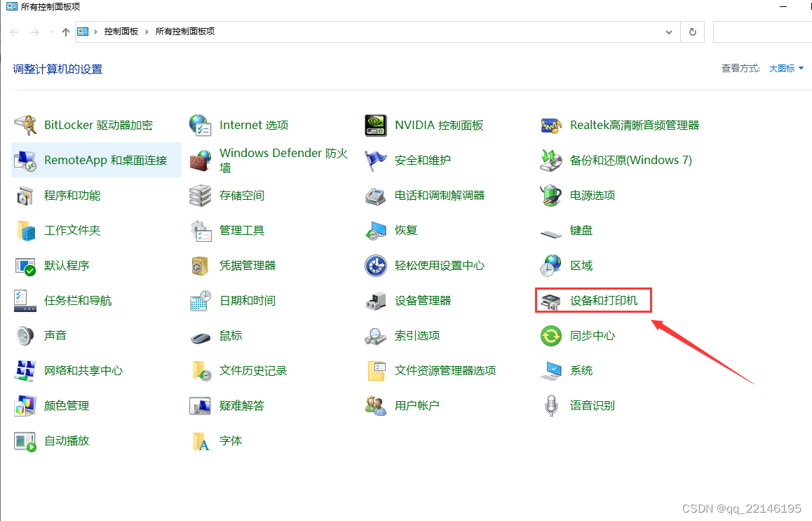The image size is (812, 521).
Task: Click the 管理工具 gear icon
Action: point(201,231)
